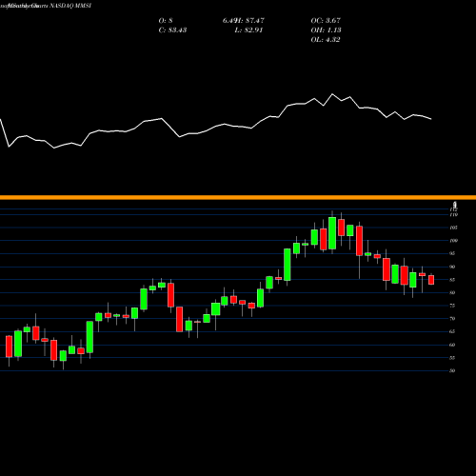
Task: Click the 55 price axis label
Action: pyautogui.click(x=452, y=358)
